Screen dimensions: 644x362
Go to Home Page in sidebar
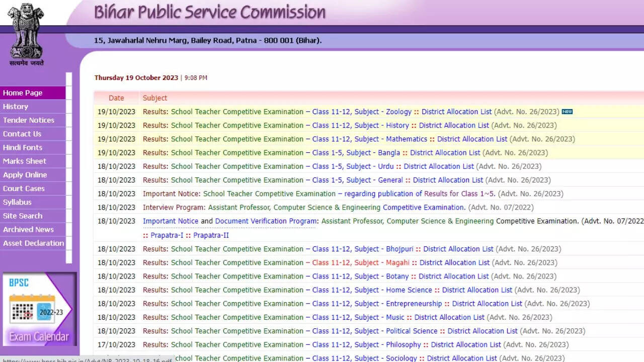pos(23,93)
